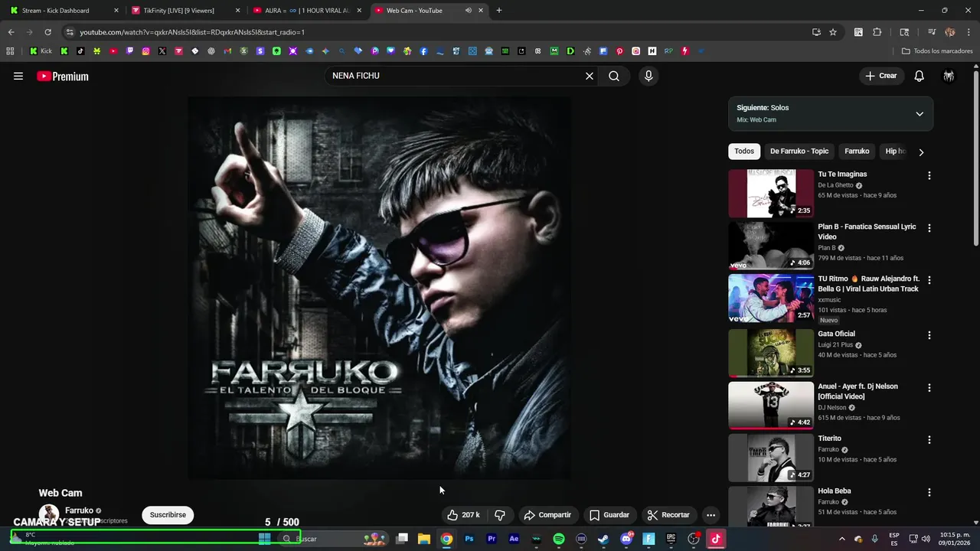Navigate back in browser

(11, 32)
